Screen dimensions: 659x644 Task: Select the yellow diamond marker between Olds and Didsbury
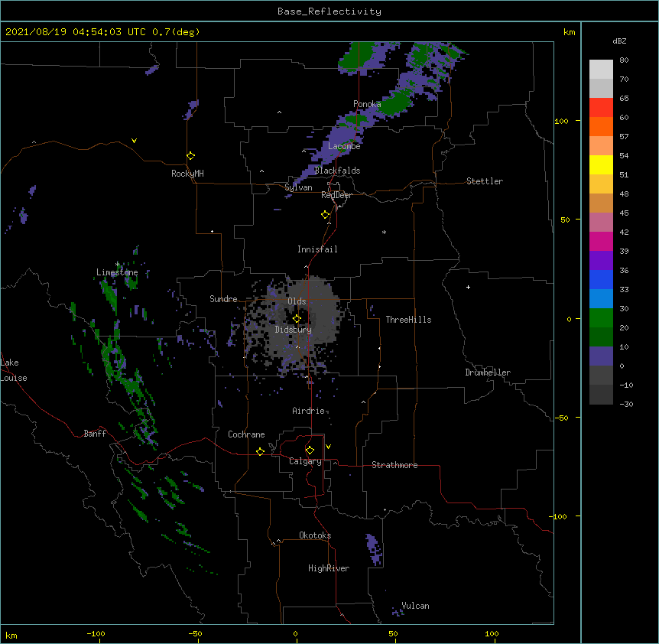297,319
